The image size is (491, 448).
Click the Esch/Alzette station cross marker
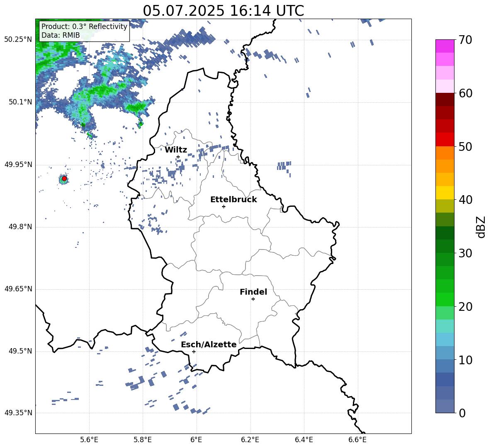(x=194, y=351)
